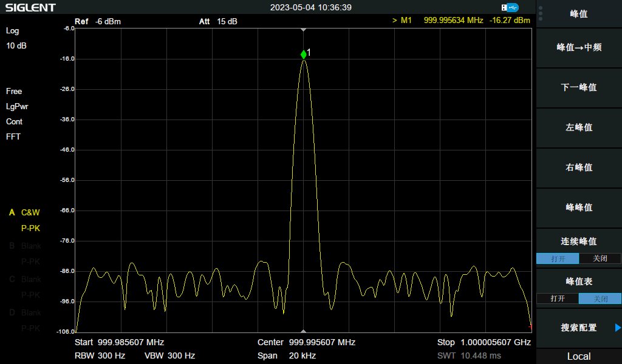This screenshot has height=364, width=622.
Task: Click the Log scale type label
Action: click(x=12, y=31)
